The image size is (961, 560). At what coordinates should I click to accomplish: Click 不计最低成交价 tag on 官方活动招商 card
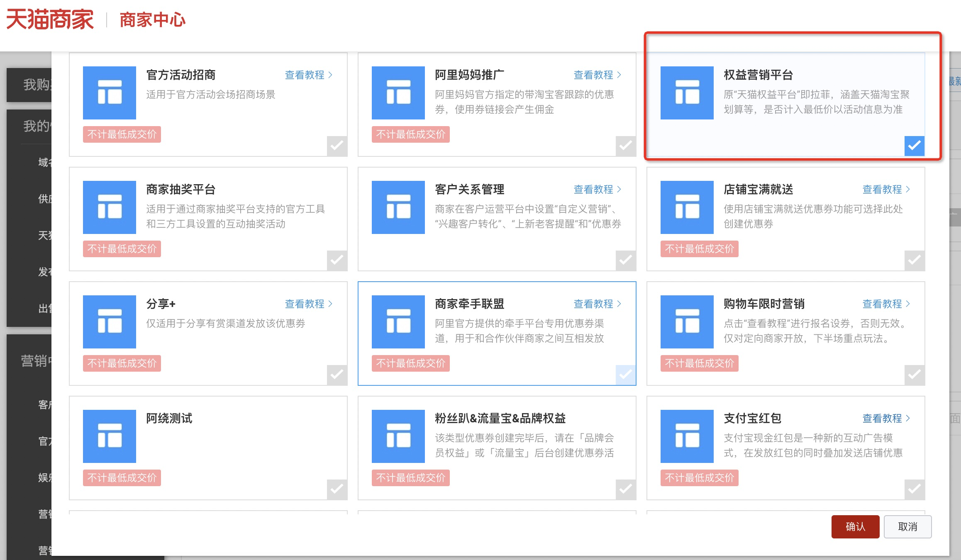122,134
